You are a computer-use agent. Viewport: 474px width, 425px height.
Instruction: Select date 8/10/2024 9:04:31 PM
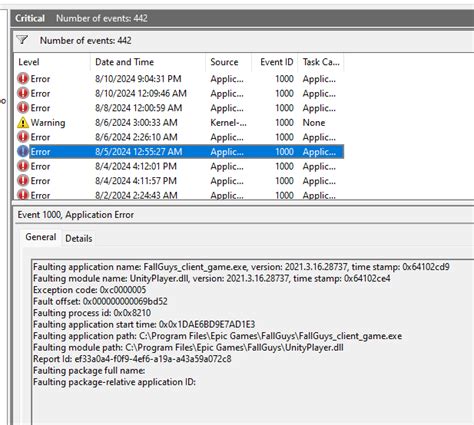[138, 79]
